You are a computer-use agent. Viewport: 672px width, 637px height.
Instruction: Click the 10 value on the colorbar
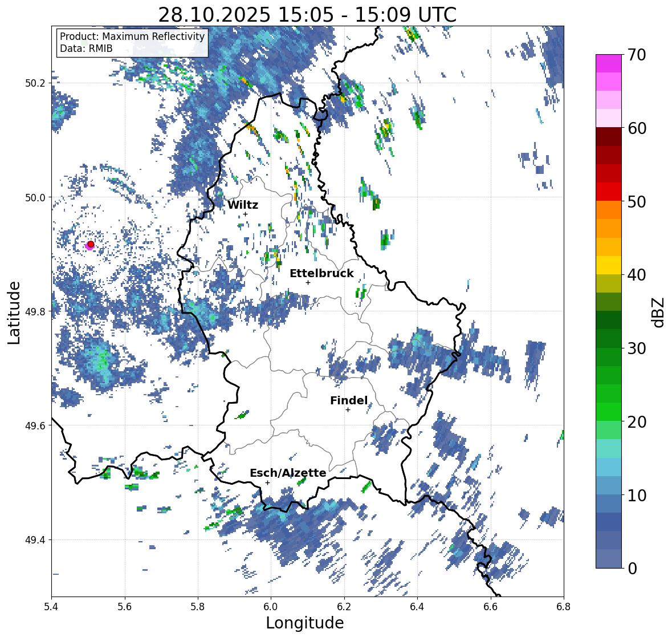point(637,496)
